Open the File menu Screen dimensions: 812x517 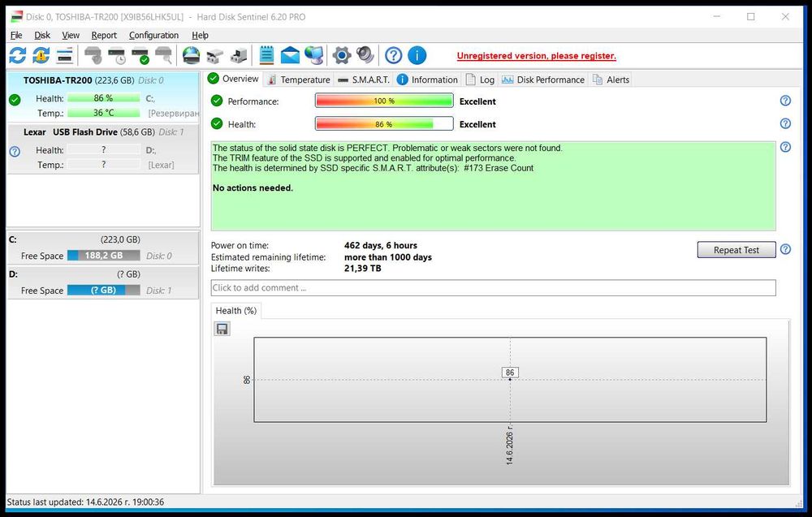[16, 35]
